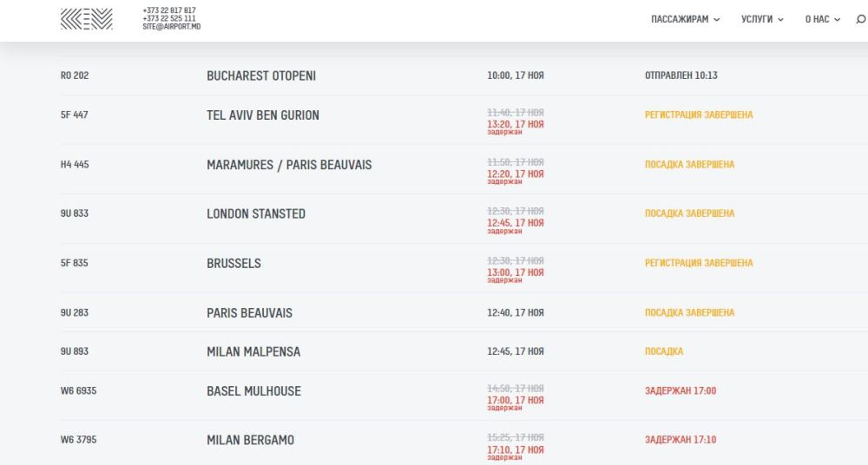Viewport: 868px width, 465px height.
Task: Select the Milan Malpensa flight
Action: coord(253,351)
